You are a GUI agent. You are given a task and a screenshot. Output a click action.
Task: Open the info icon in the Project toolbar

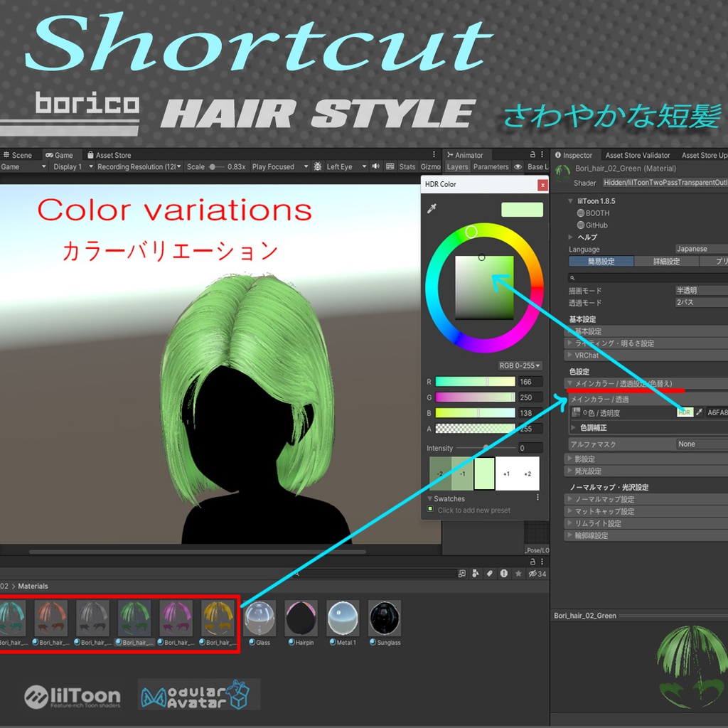pos(504,573)
